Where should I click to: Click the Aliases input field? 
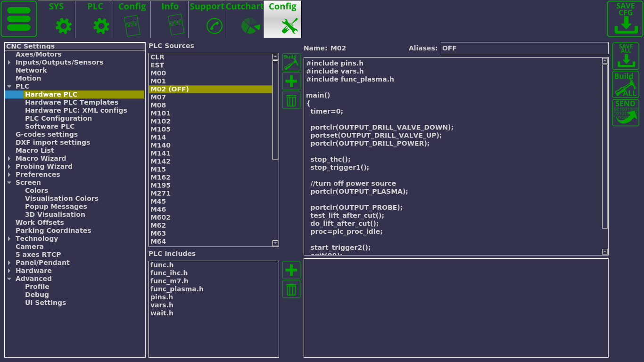524,48
